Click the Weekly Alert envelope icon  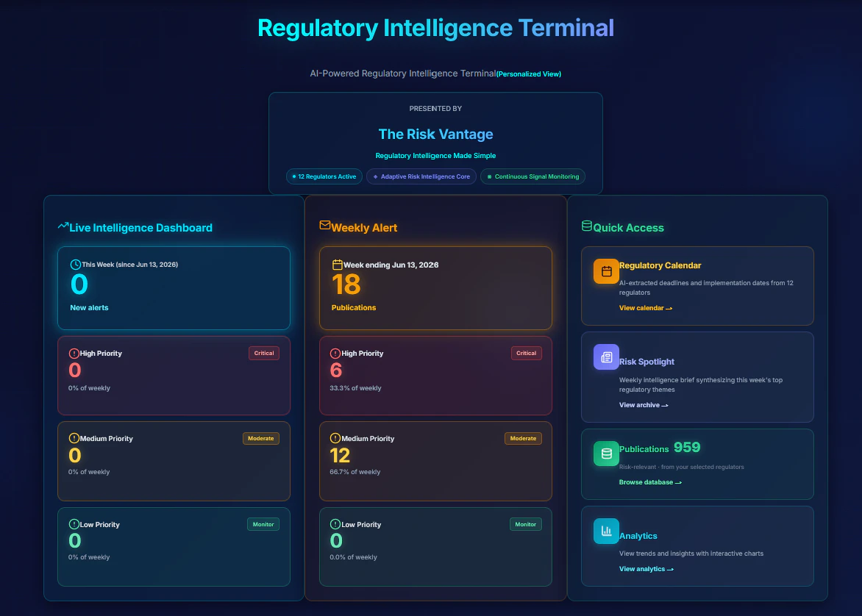325,225
